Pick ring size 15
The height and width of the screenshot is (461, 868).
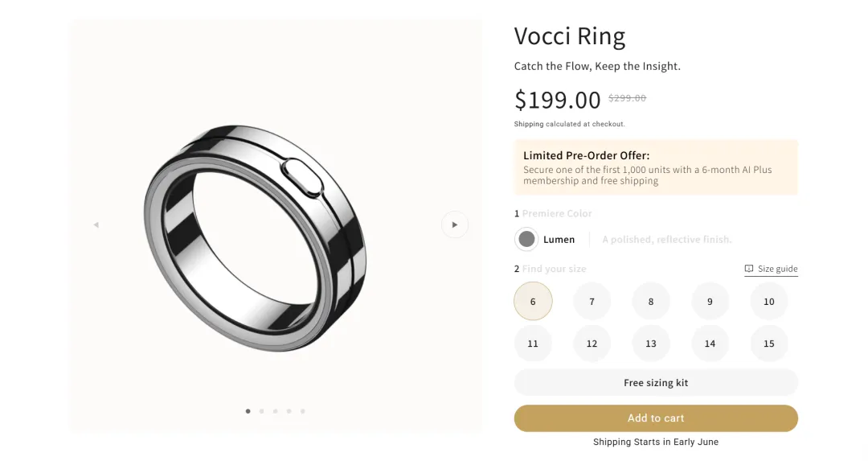coord(769,344)
